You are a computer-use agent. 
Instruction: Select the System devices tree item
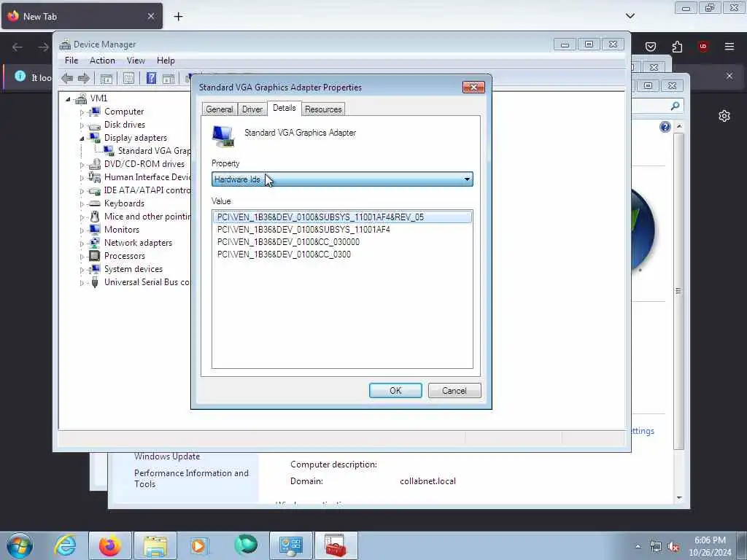[x=133, y=269]
